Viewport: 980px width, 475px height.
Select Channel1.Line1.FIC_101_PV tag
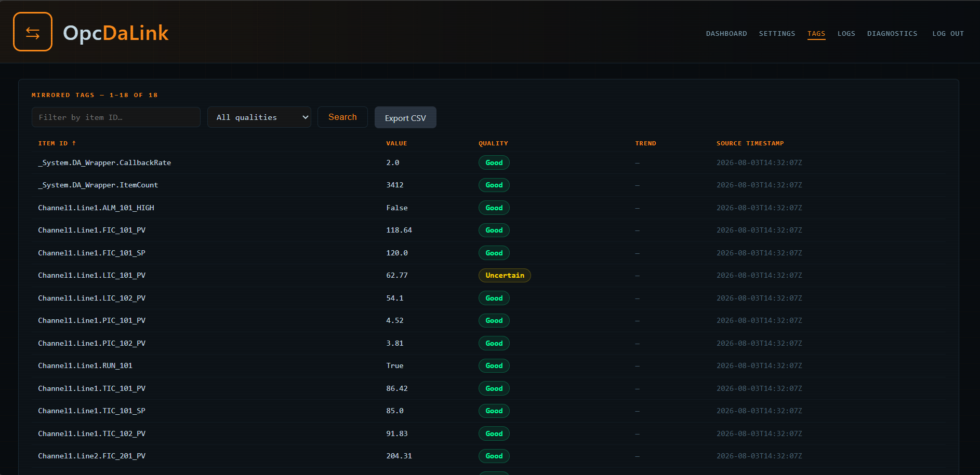91,230
